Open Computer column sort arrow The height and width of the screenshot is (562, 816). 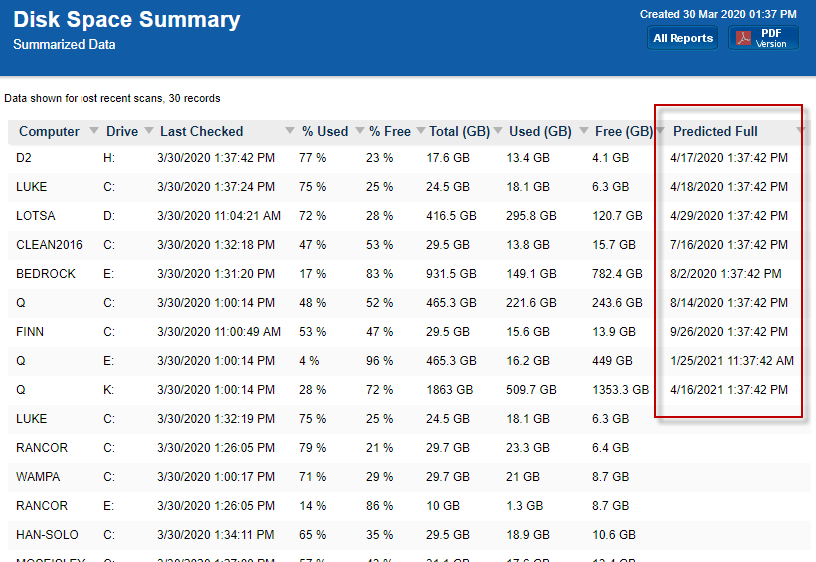(94, 131)
